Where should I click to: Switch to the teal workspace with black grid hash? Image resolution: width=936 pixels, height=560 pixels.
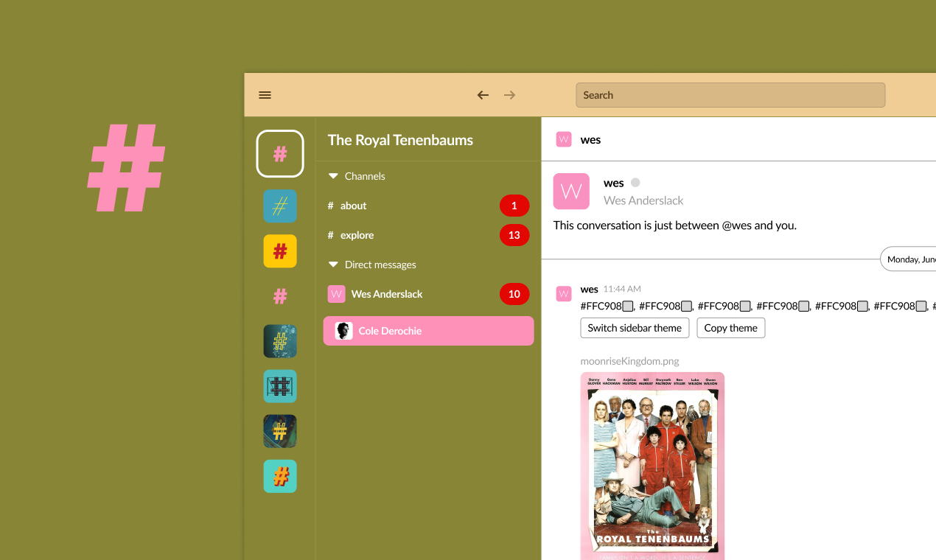coord(280,386)
